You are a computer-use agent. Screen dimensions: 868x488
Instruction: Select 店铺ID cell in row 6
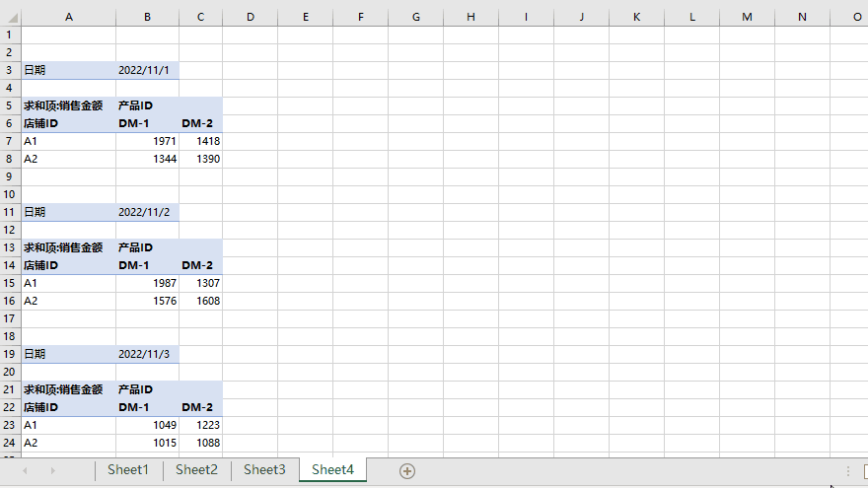point(69,123)
